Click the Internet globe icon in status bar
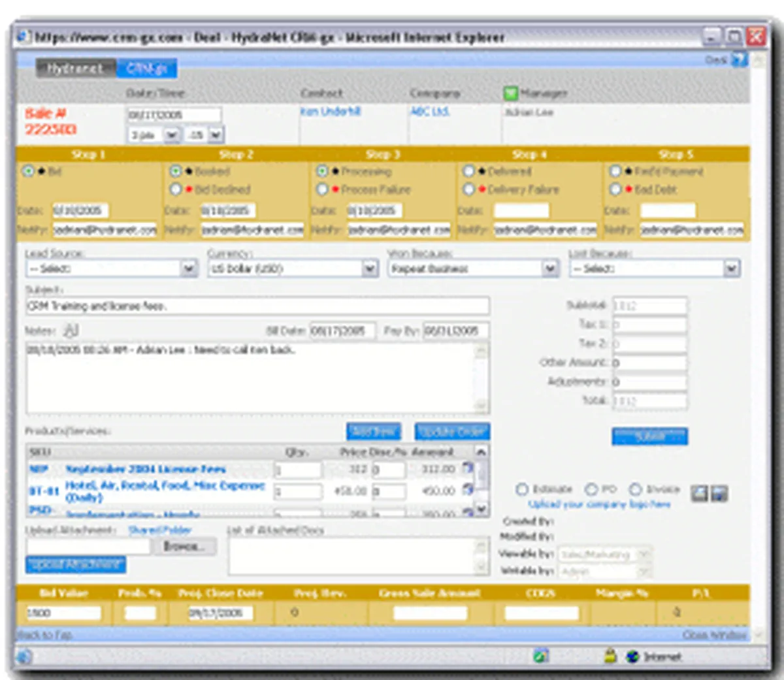The image size is (784, 680). pos(632,656)
